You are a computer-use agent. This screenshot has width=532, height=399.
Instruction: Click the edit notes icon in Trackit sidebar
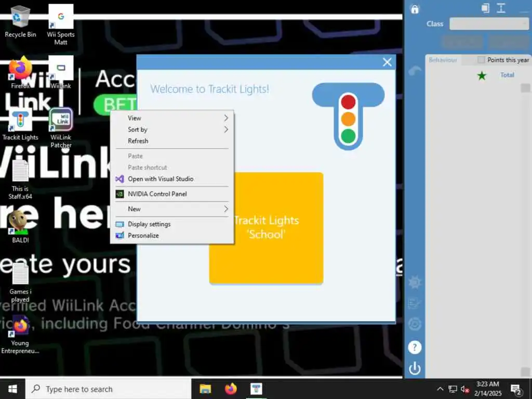click(x=415, y=303)
